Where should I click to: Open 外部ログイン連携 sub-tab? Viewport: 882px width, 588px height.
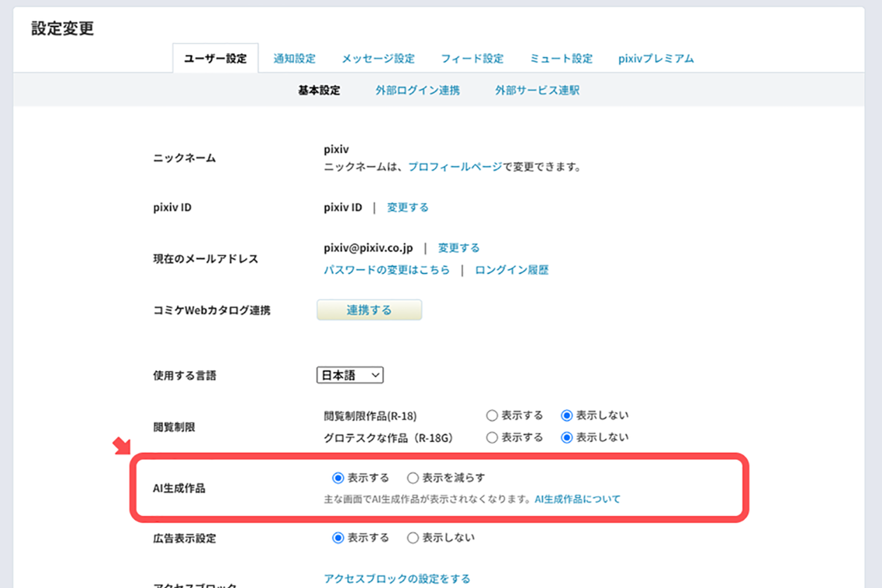417,91
